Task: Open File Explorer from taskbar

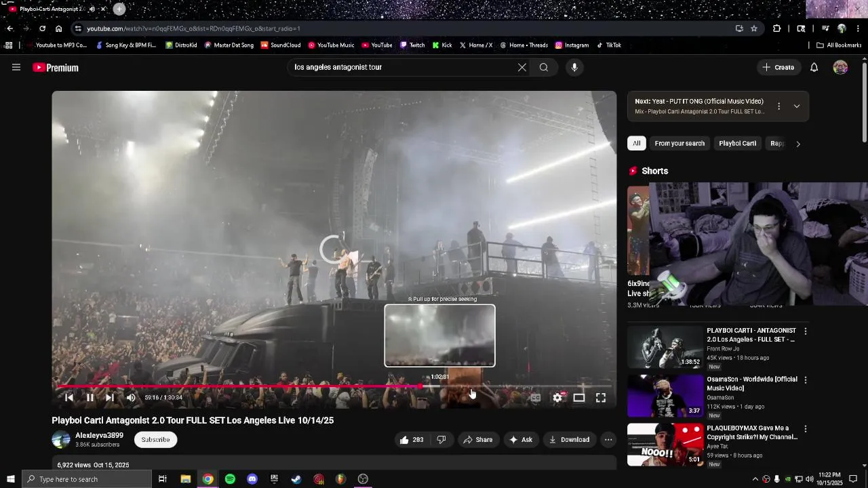Action: 185,479
